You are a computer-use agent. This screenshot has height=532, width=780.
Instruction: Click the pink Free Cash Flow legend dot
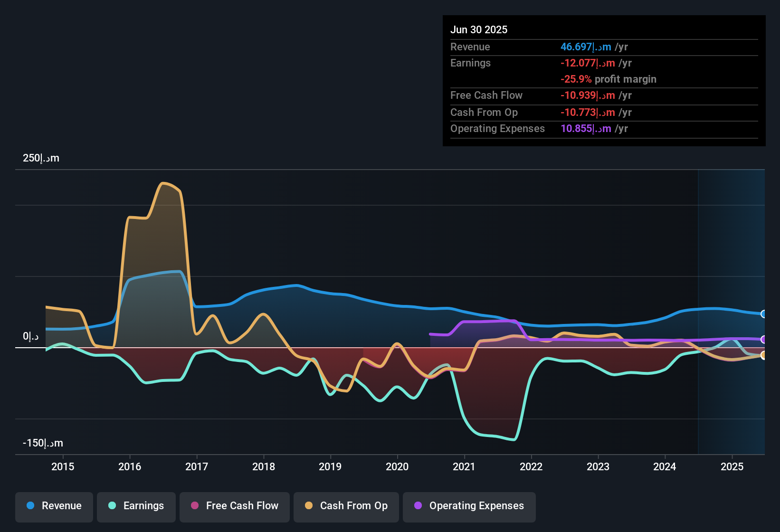(x=194, y=506)
